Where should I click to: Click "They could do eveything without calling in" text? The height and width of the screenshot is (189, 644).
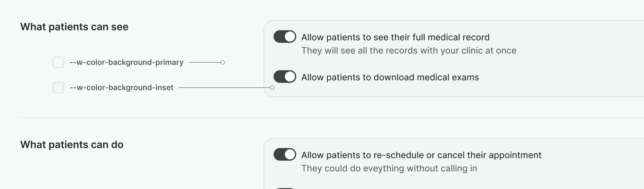[x=389, y=168]
